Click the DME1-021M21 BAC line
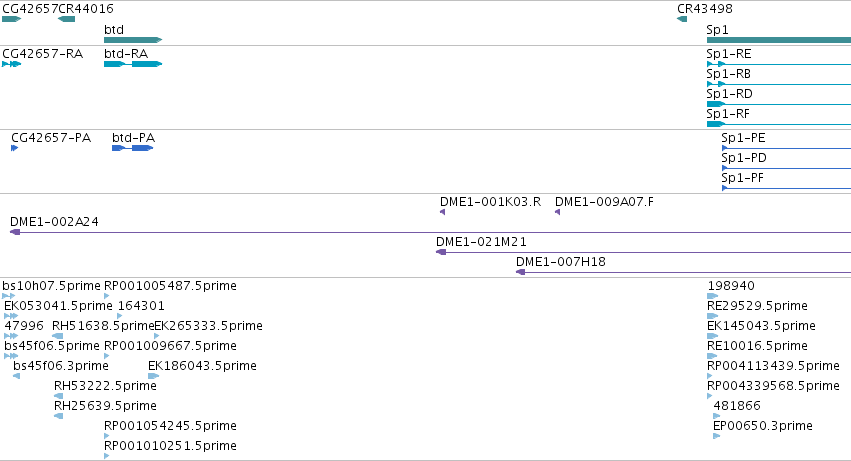 pos(643,252)
